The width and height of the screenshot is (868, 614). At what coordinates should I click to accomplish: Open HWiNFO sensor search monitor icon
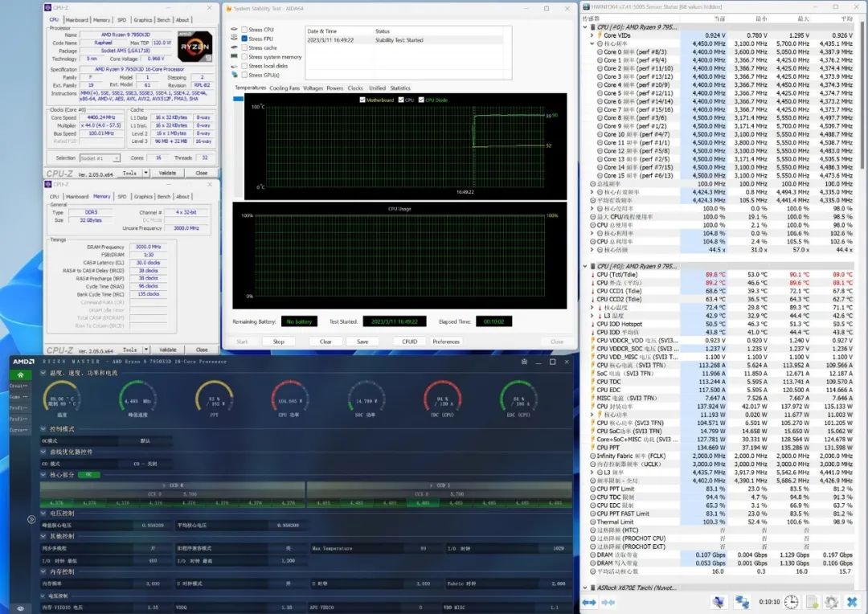(x=719, y=602)
